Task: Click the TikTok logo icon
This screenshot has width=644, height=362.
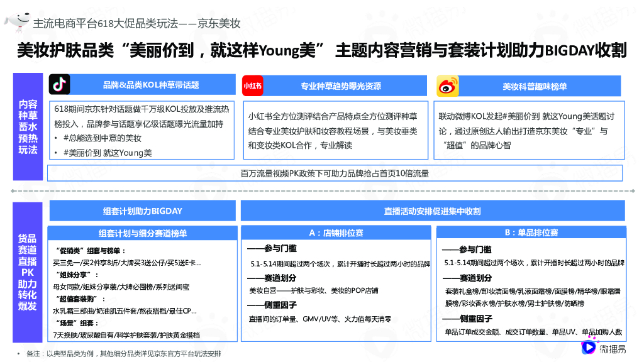Action: [x=60, y=85]
